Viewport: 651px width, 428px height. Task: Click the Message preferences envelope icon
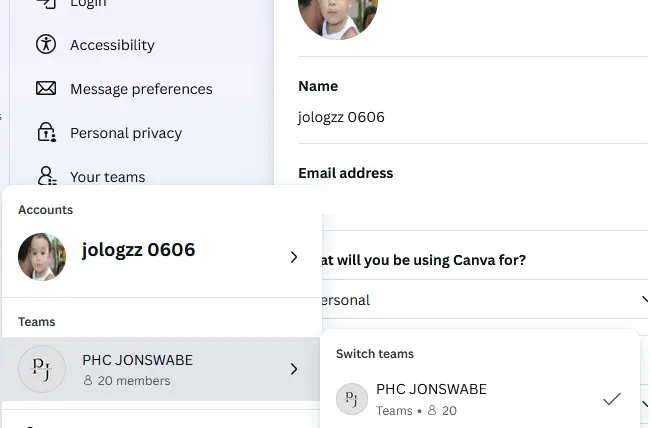[x=46, y=88]
